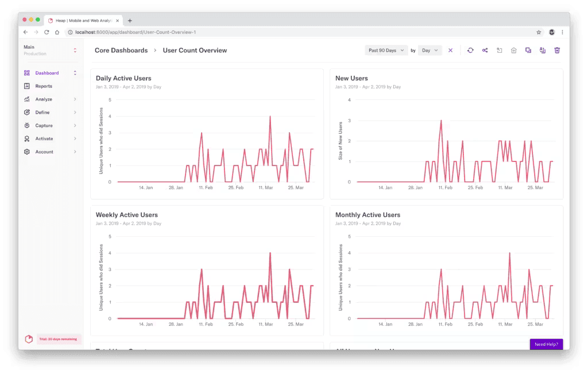Image resolution: width=588 pixels, height=374 pixels.
Task: Select the Analyze chart icon
Action: (x=27, y=99)
